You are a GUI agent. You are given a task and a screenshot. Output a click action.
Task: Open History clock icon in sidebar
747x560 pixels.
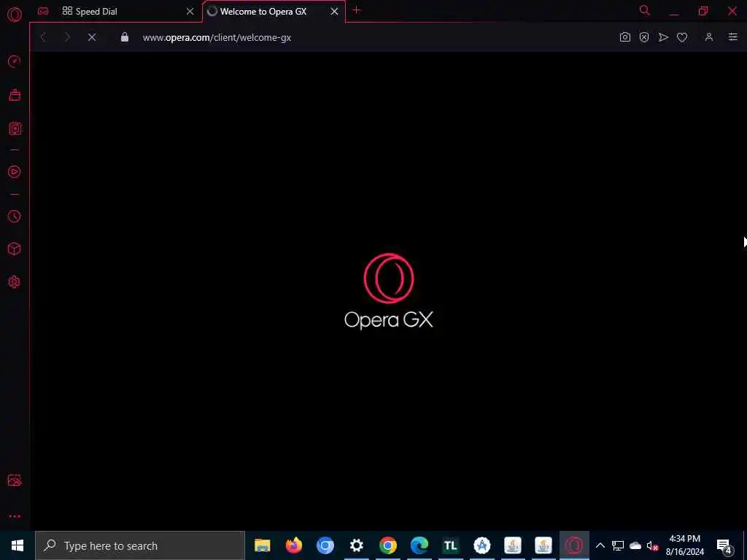pos(15,216)
